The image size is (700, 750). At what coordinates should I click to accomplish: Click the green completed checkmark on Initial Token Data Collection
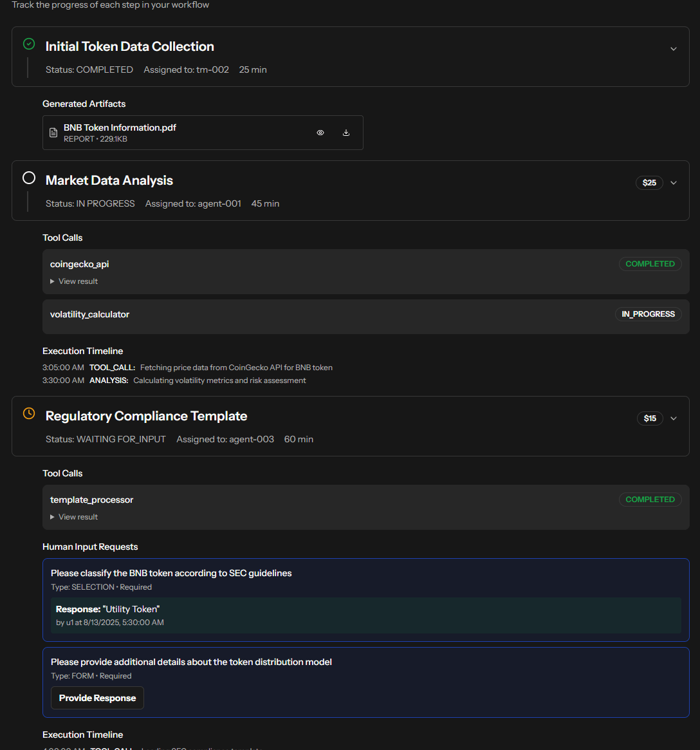28,44
